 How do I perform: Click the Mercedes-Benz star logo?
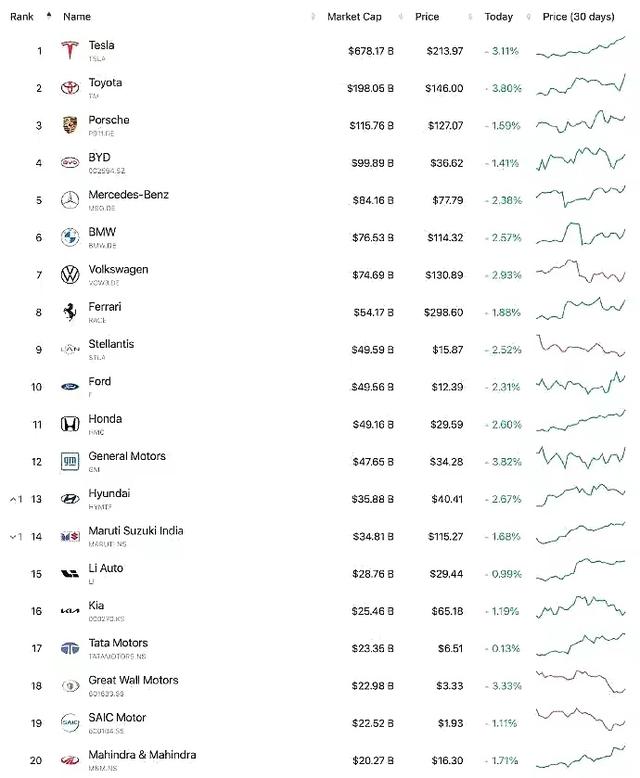click(x=70, y=200)
